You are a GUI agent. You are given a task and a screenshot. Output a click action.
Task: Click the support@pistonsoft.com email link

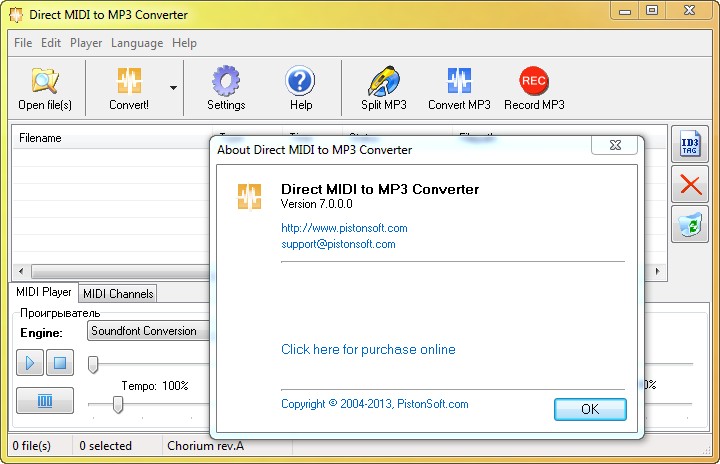coord(338,244)
